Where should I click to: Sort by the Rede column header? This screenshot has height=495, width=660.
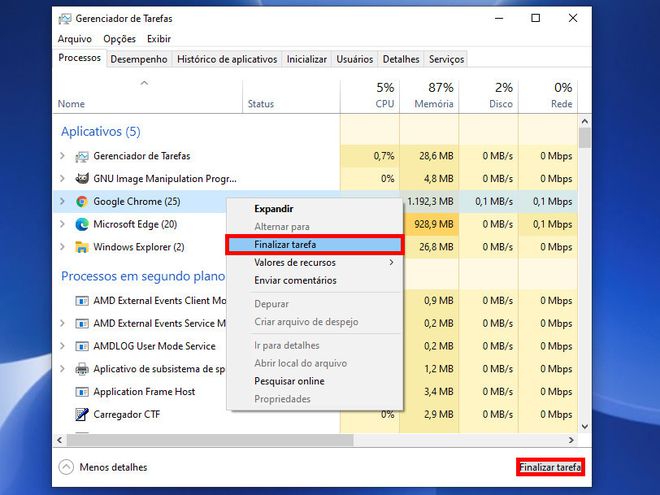click(548, 96)
